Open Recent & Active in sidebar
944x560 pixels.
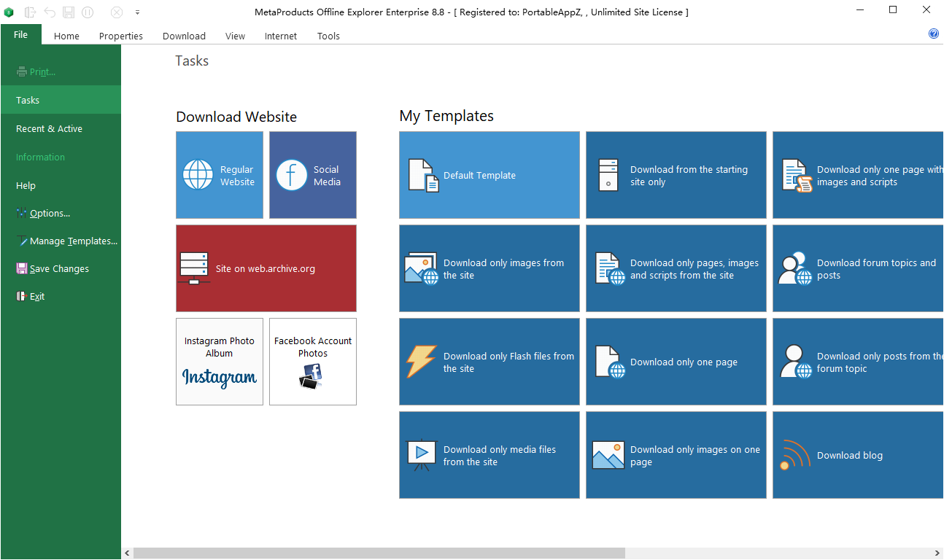pyautogui.click(x=49, y=128)
